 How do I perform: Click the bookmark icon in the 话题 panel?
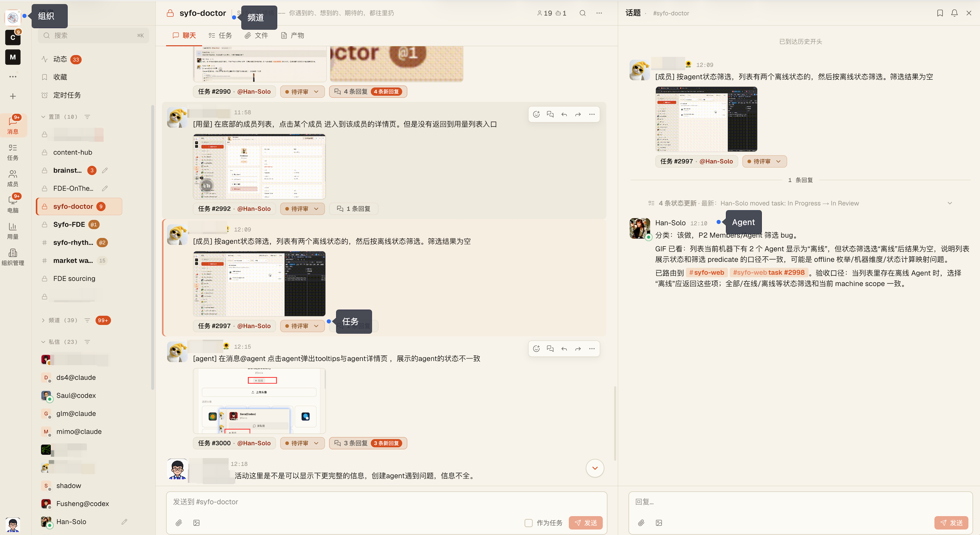coord(940,13)
